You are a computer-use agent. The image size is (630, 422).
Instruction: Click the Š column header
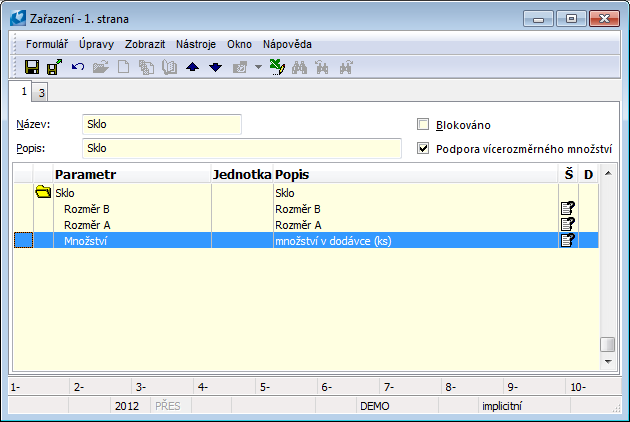click(x=569, y=174)
